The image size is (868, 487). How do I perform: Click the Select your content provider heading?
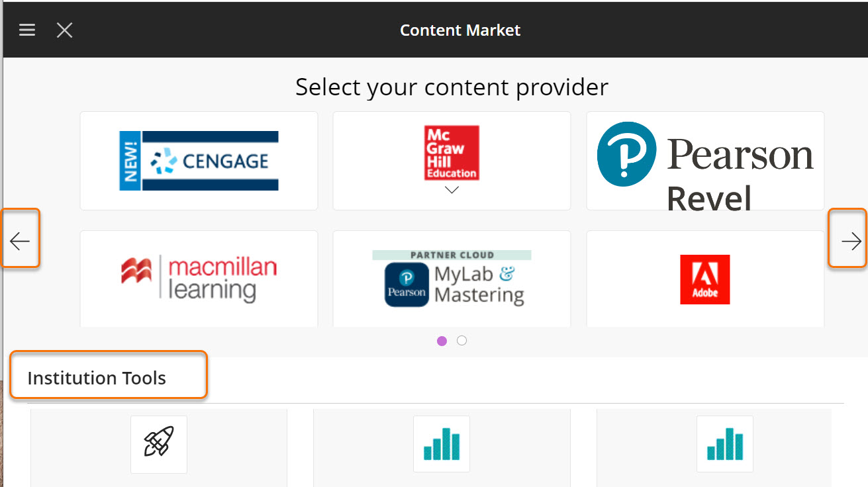452,87
